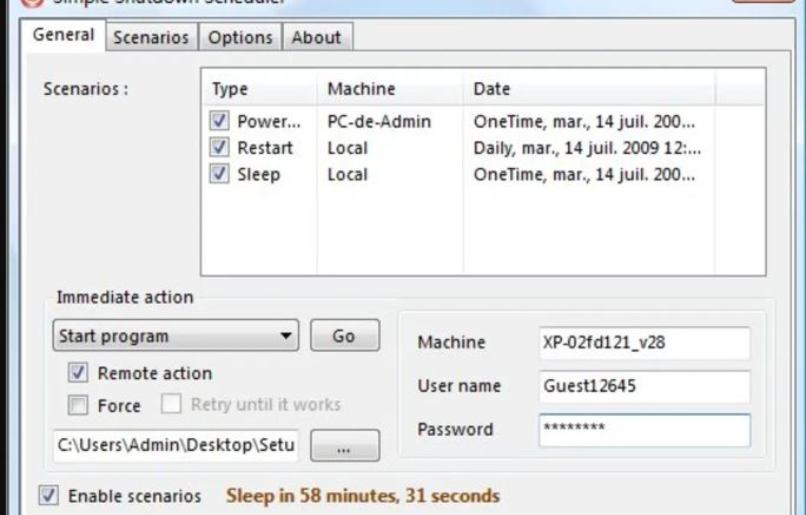Click the browse (...) button

click(345, 446)
